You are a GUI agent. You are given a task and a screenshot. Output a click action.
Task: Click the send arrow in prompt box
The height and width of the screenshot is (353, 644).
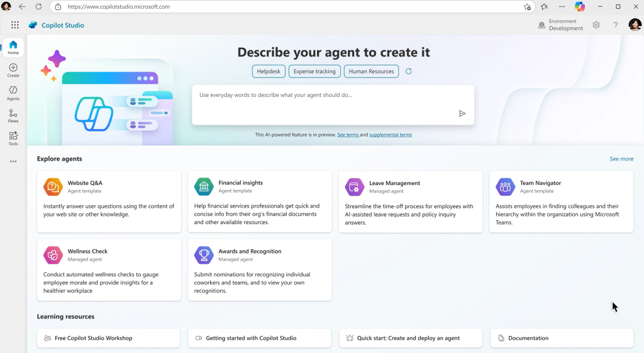pos(462,113)
